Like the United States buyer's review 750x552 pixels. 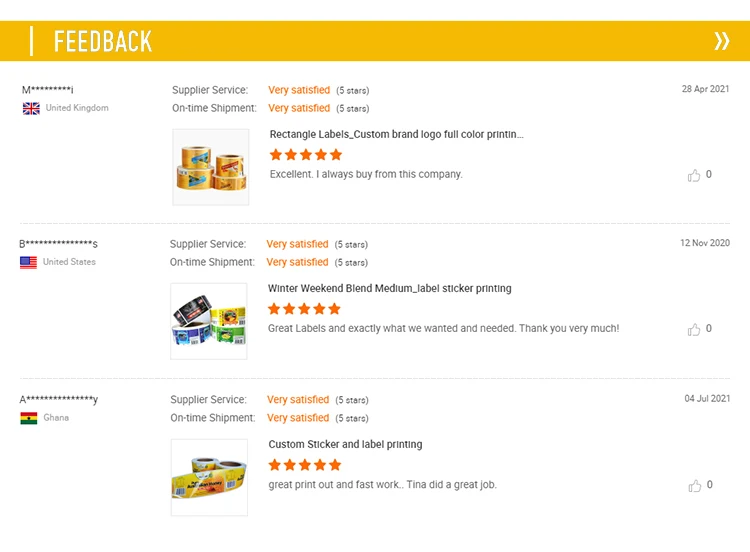(694, 329)
